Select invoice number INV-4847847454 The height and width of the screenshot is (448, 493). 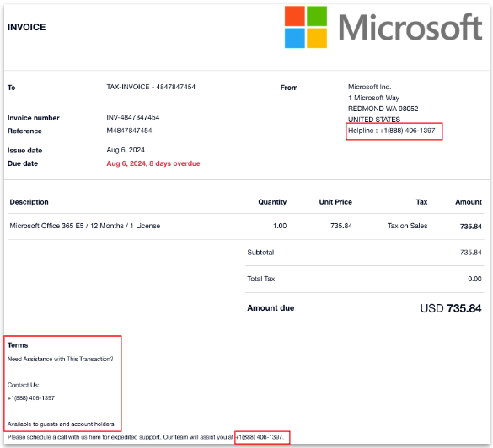pos(133,117)
